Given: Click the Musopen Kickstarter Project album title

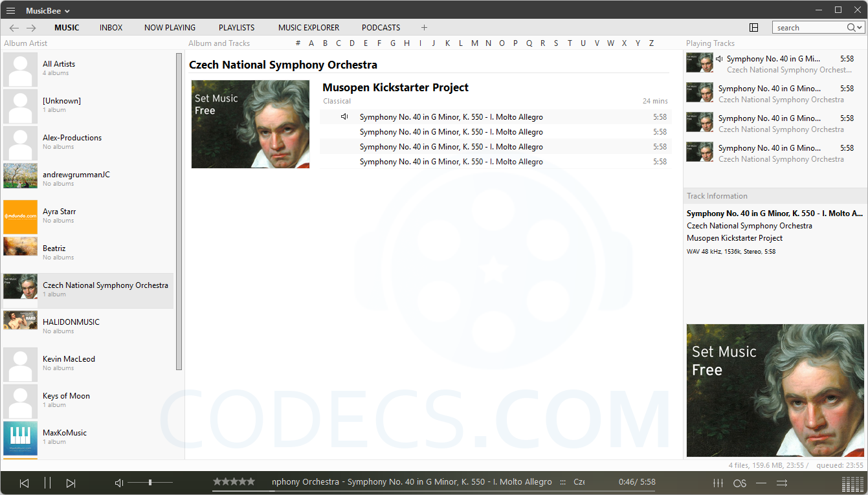Looking at the screenshot, I should 395,87.
